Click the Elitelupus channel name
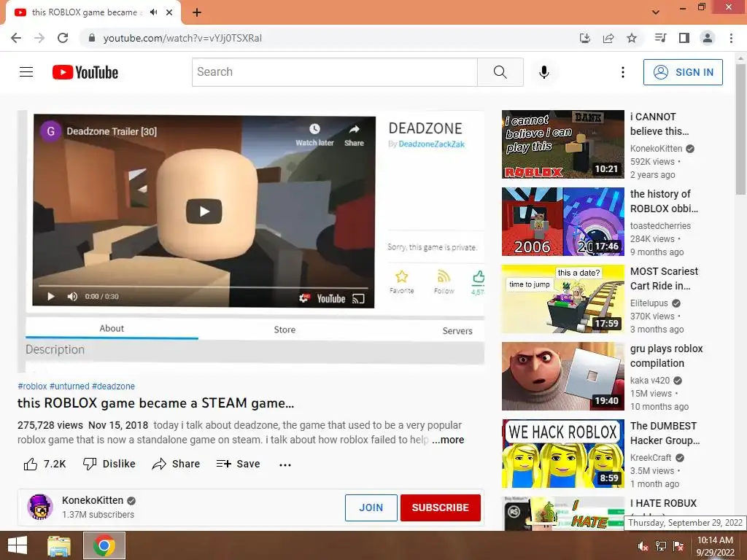The width and height of the screenshot is (747, 560). 649,303
